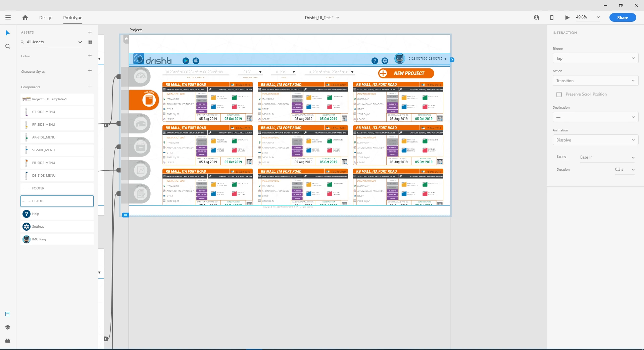The width and height of the screenshot is (644, 350).
Task: Open the hamburger main menu
Action: click(8, 17)
